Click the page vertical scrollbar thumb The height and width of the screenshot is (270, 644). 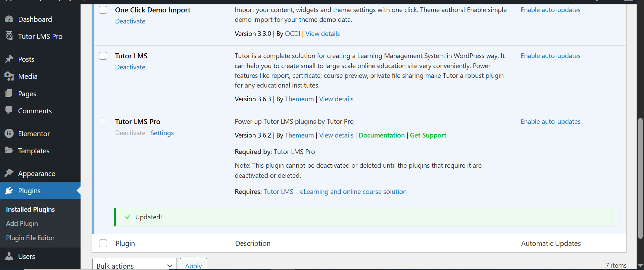coord(640,178)
